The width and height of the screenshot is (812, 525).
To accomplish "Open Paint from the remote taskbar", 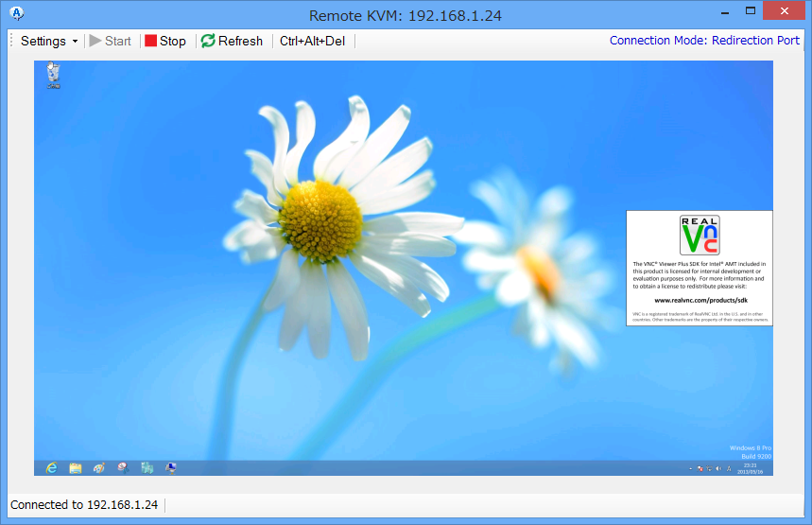I will [99, 468].
